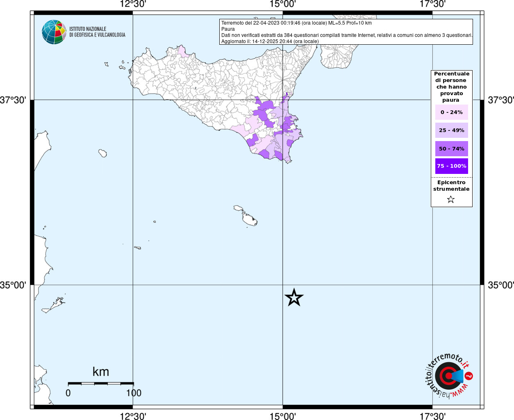Click the bottom 15°00' longitude label
Viewport: 514px width, 420px height.
click(283, 416)
